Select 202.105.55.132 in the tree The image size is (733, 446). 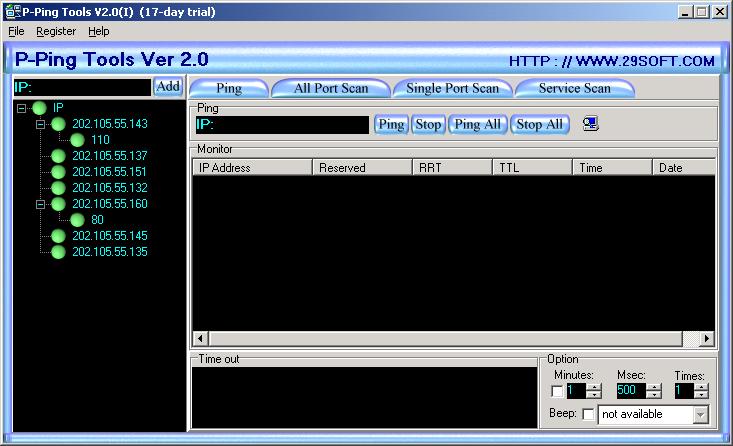[110, 188]
